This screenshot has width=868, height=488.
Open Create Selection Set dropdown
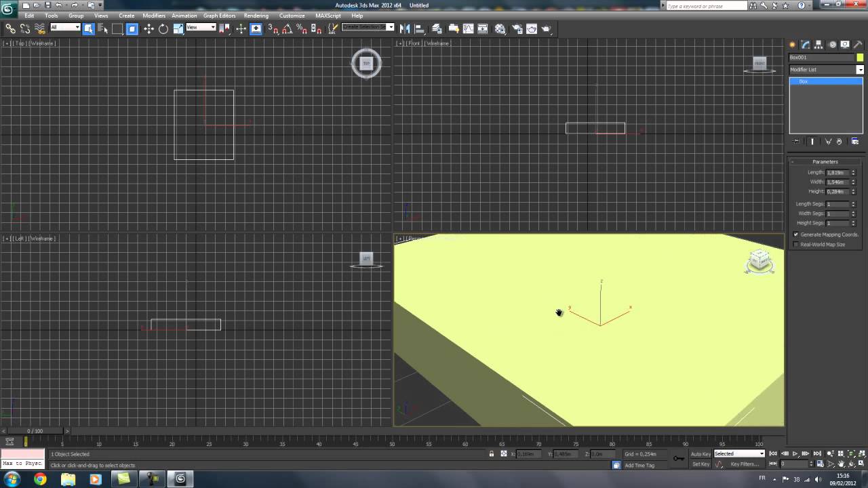click(368, 27)
